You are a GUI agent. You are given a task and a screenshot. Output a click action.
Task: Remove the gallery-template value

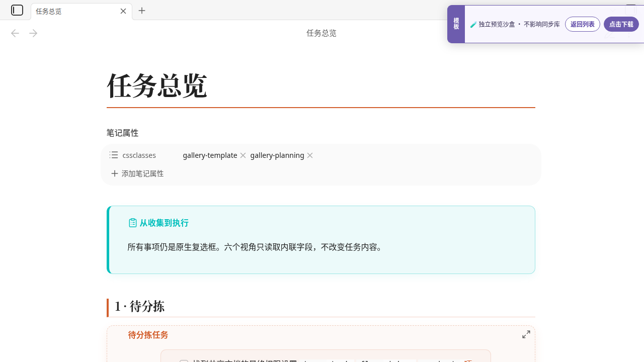pos(243,155)
